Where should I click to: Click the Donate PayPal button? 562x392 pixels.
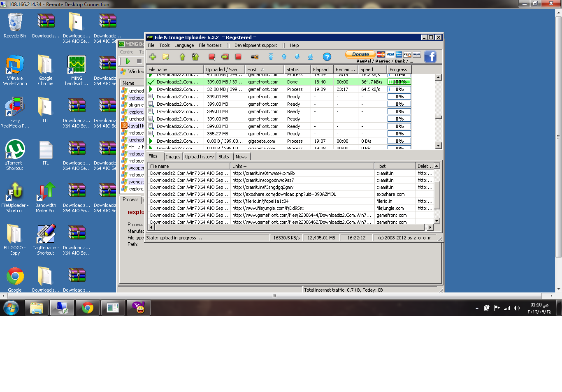[x=360, y=54]
